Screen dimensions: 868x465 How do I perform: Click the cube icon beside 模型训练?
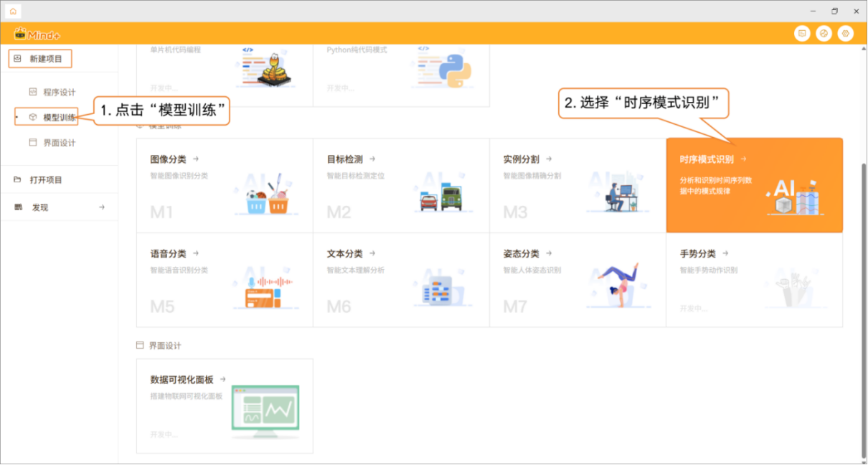pyautogui.click(x=32, y=117)
